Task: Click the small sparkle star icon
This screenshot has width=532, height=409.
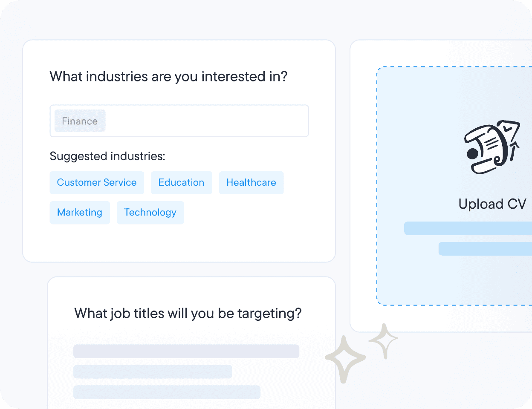Action: tap(383, 340)
